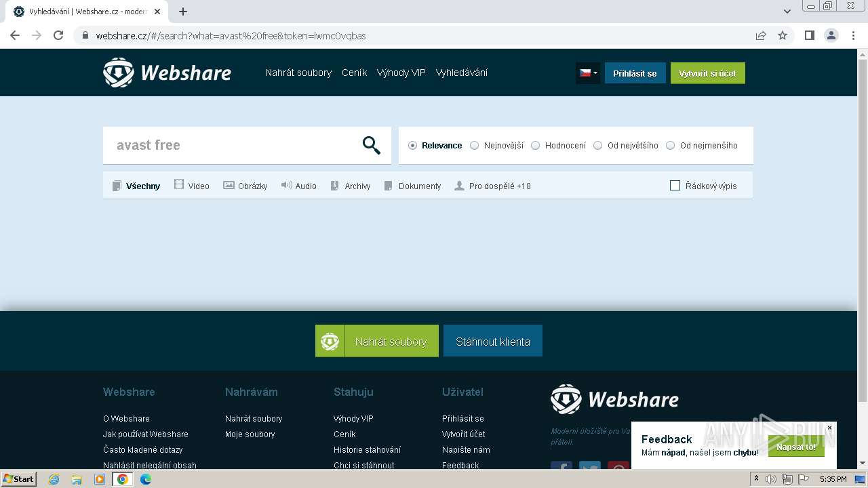Viewport: 868px width, 488px height.
Task: Click the network icon in system tray
Action: click(x=787, y=479)
